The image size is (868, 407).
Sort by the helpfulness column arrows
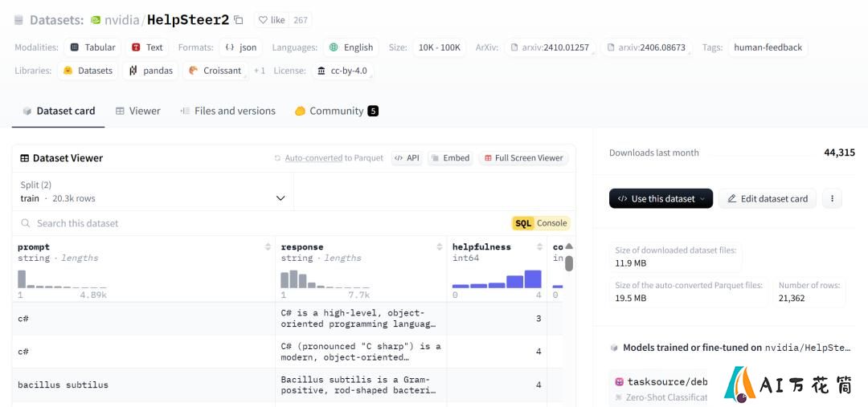pos(540,247)
